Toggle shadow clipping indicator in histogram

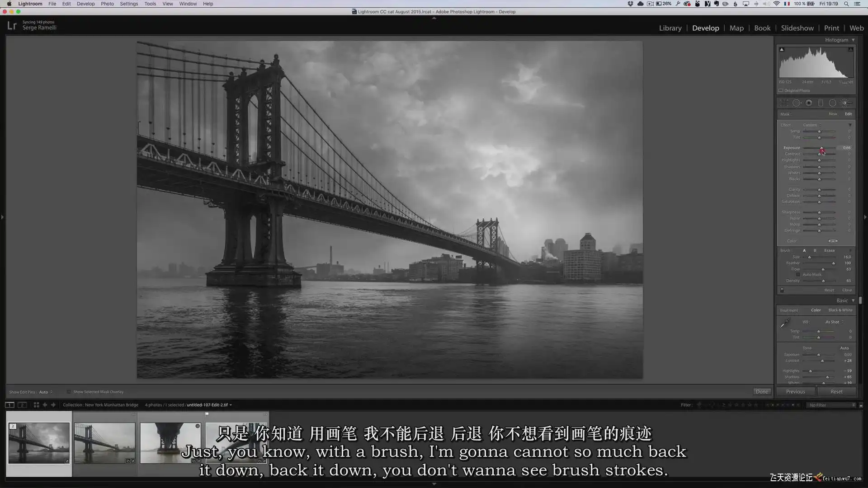tap(782, 49)
